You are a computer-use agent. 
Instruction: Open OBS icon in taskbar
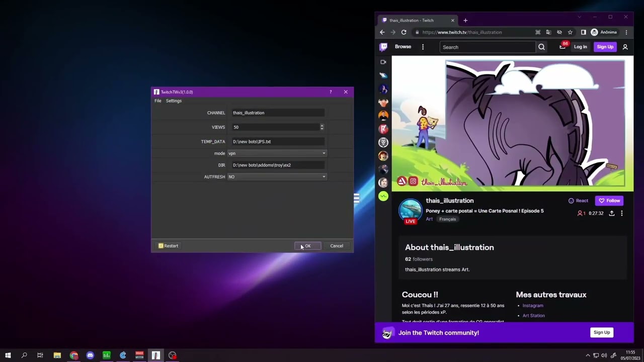(173, 355)
